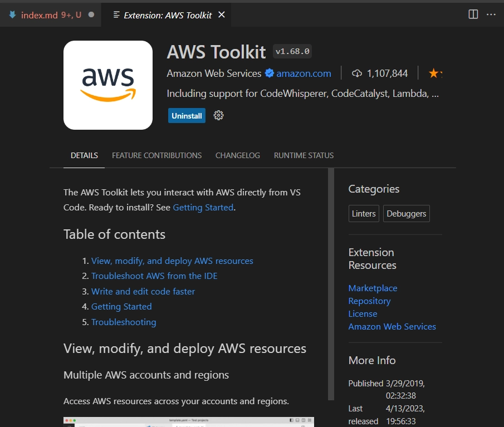Select the Linters category tag
504x427 pixels.
(364, 214)
